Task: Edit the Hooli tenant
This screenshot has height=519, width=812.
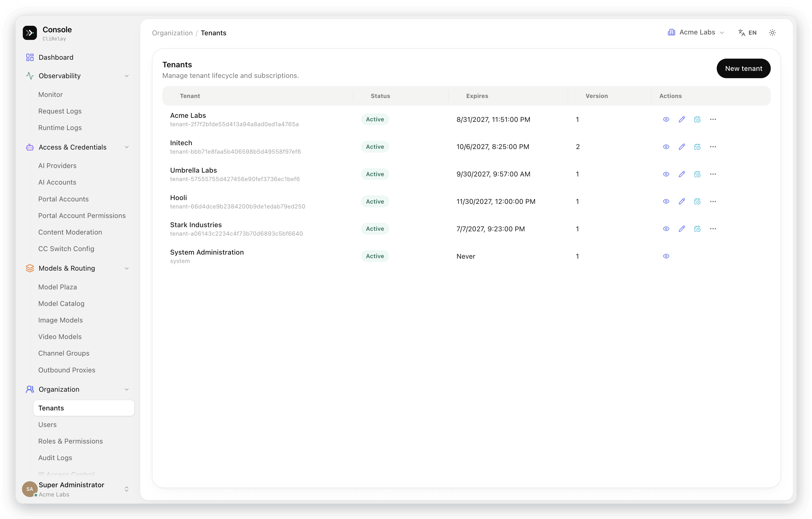Action: [x=681, y=201]
